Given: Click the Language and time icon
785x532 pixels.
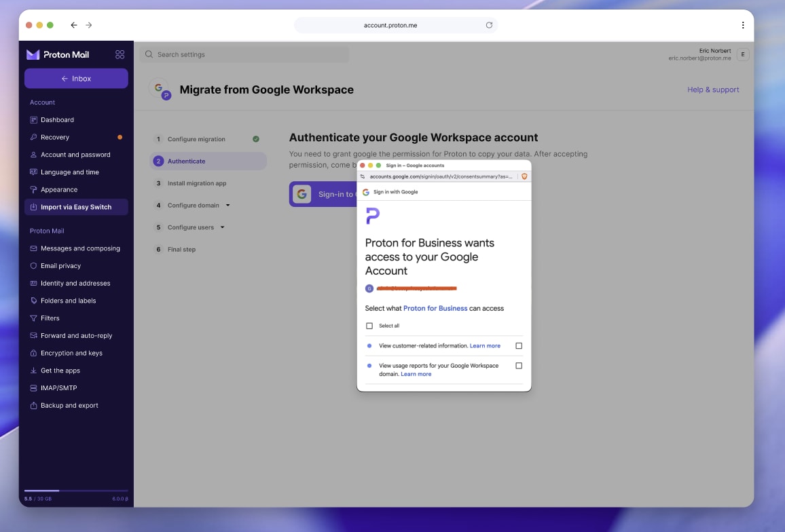Looking at the screenshot, I should (33, 172).
